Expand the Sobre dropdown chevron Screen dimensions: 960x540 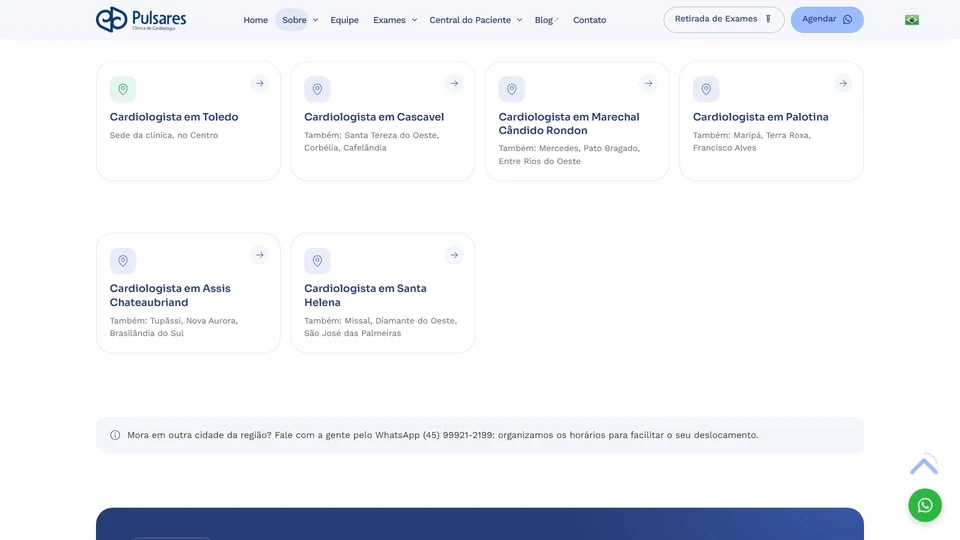click(x=315, y=20)
